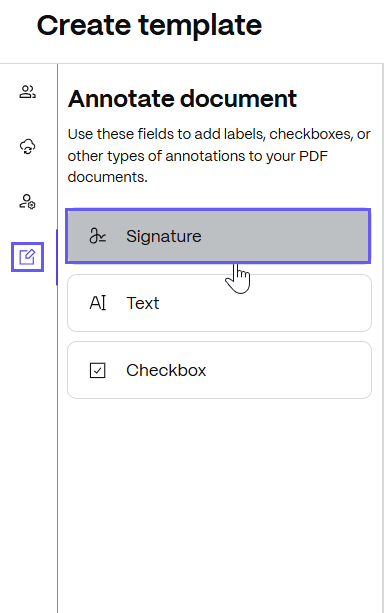Click the active tab indicator beside annotate icon
The height and width of the screenshot is (613, 384).
57,257
